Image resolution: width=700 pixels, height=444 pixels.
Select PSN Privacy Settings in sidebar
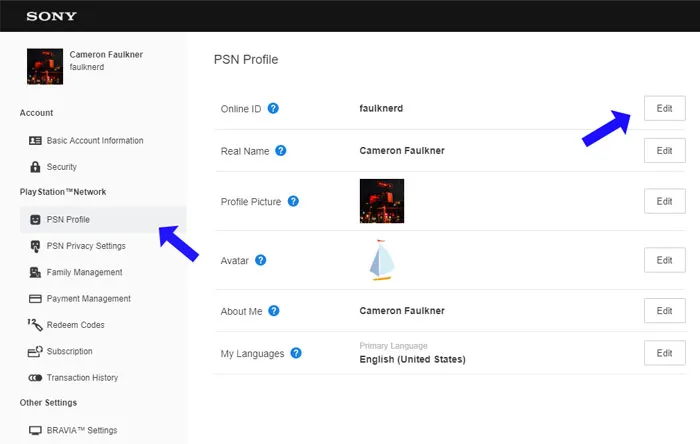(85, 246)
